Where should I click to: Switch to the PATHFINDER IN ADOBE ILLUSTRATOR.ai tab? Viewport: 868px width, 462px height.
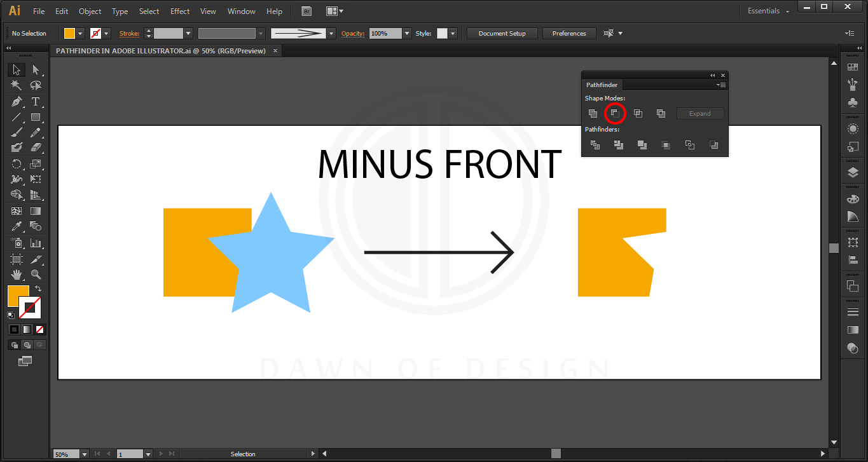pyautogui.click(x=159, y=50)
